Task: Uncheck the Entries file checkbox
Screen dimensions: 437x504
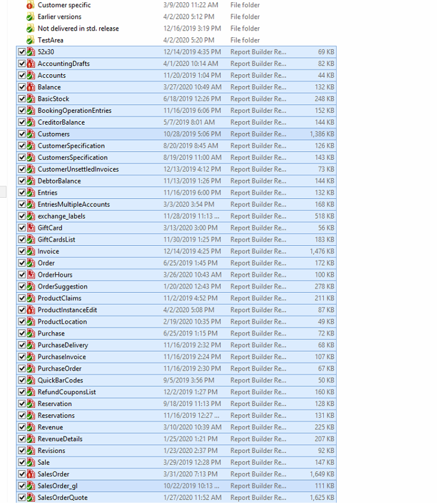Action: point(22,193)
